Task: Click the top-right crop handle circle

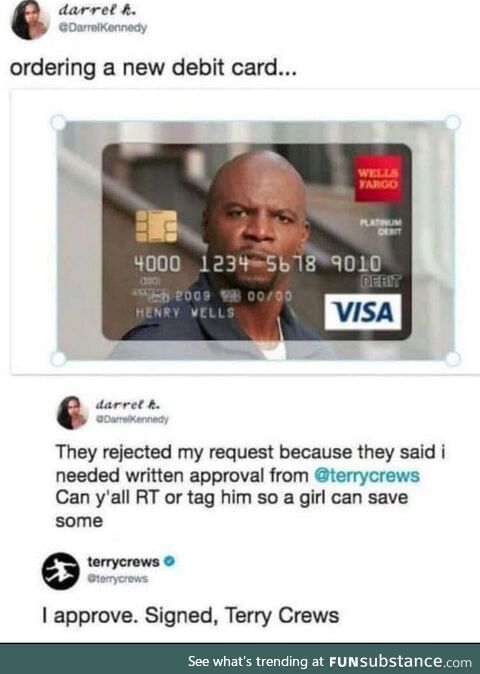Action: 452,123
